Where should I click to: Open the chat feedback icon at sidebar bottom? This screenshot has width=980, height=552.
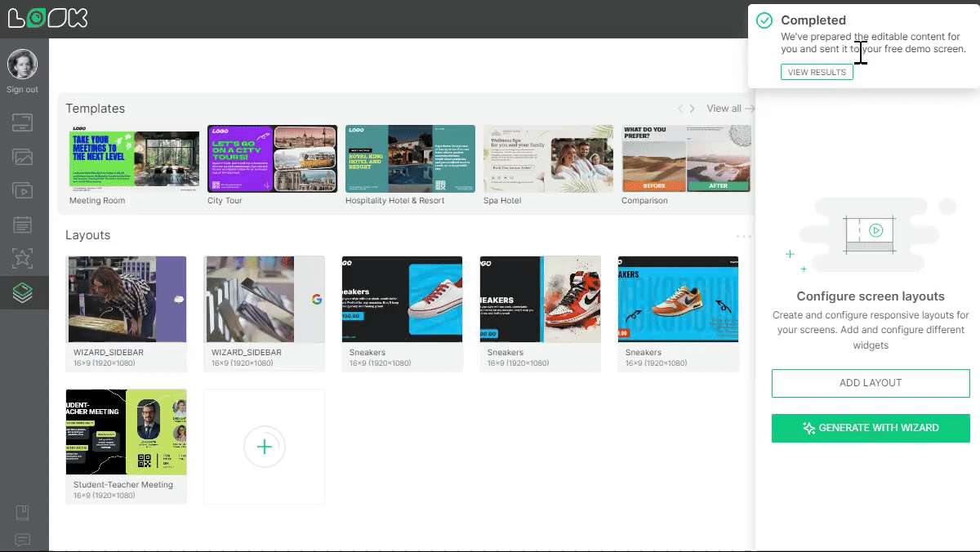click(x=23, y=540)
